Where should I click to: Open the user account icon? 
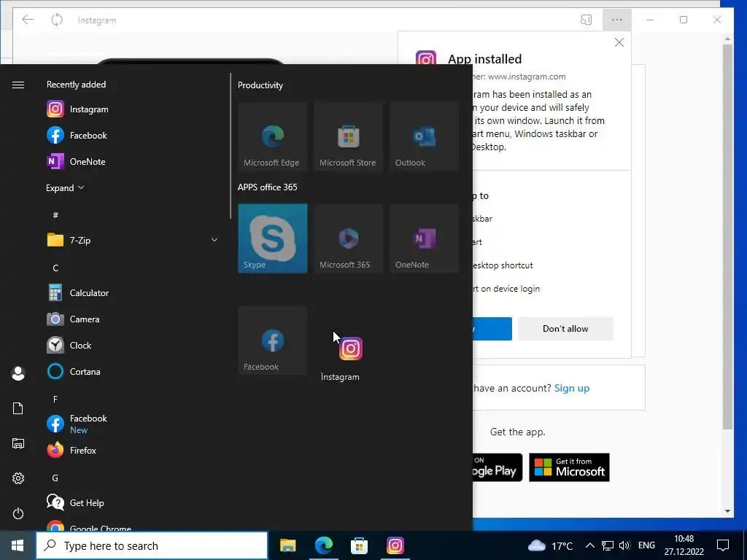click(18, 373)
